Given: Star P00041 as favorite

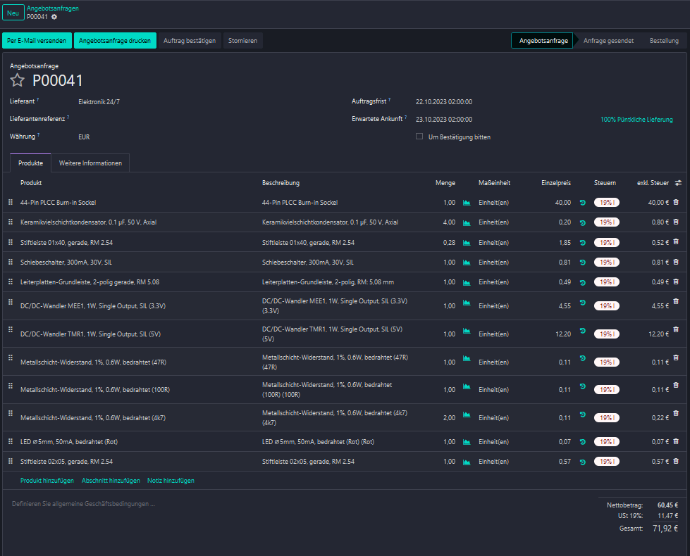Looking at the screenshot, I should pos(17,81).
